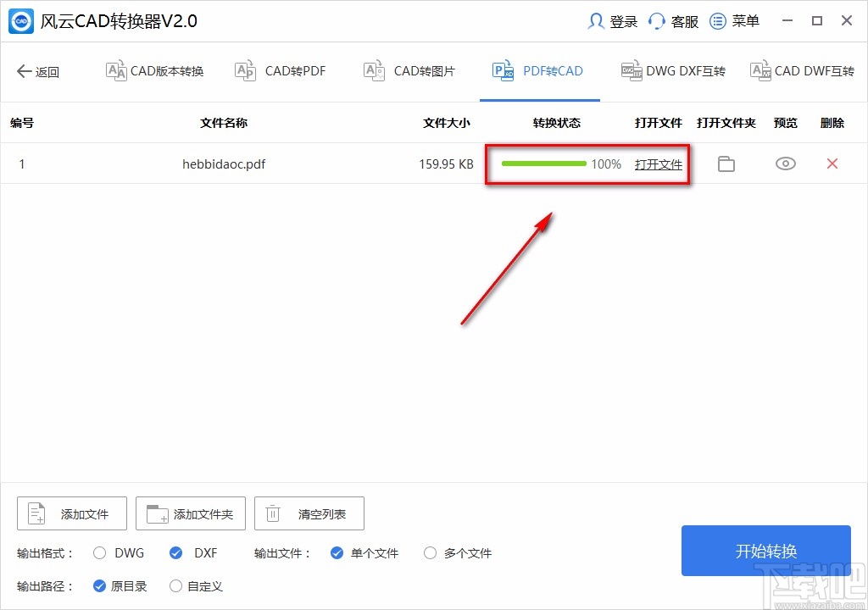Delete hebbidaoc.pdf from the list

point(832,164)
